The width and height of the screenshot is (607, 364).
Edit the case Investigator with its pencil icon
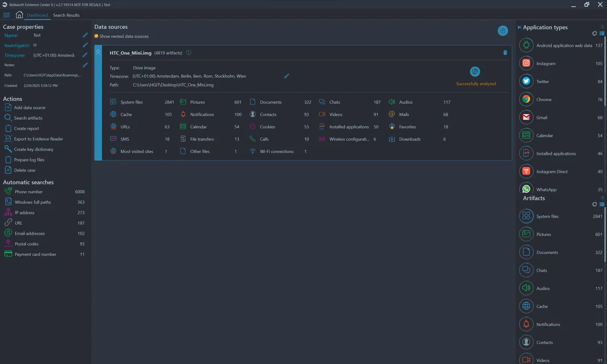85,45
